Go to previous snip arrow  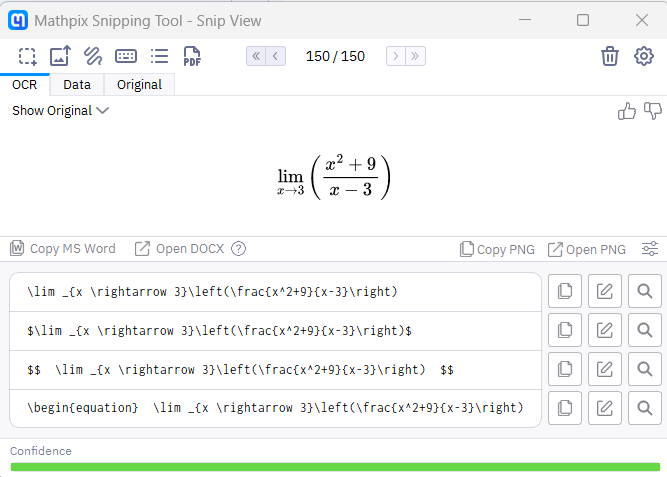(x=277, y=56)
